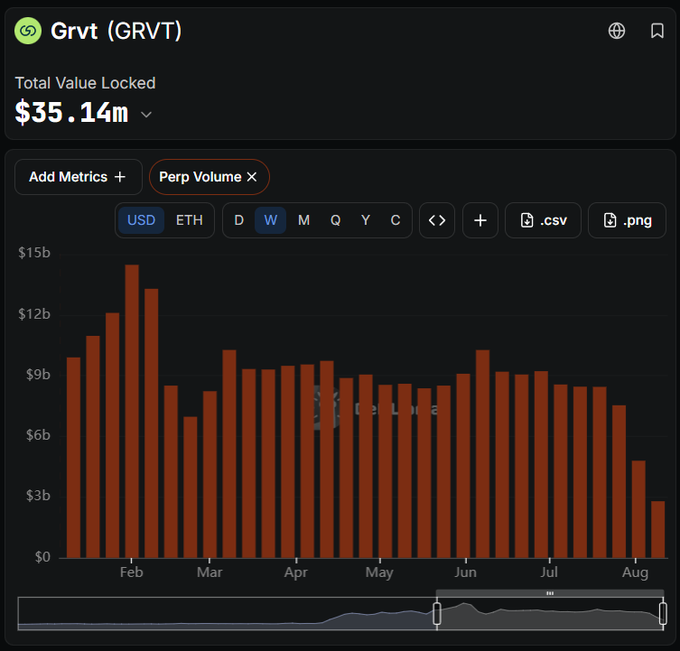Switch currency to ETH

point(189,220)
